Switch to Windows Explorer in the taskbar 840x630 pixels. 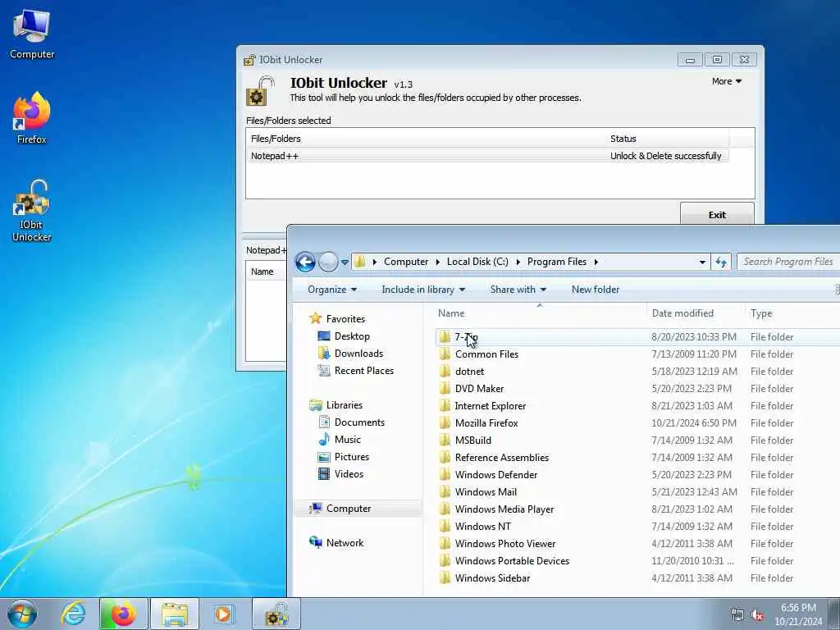tap(174, 614)
